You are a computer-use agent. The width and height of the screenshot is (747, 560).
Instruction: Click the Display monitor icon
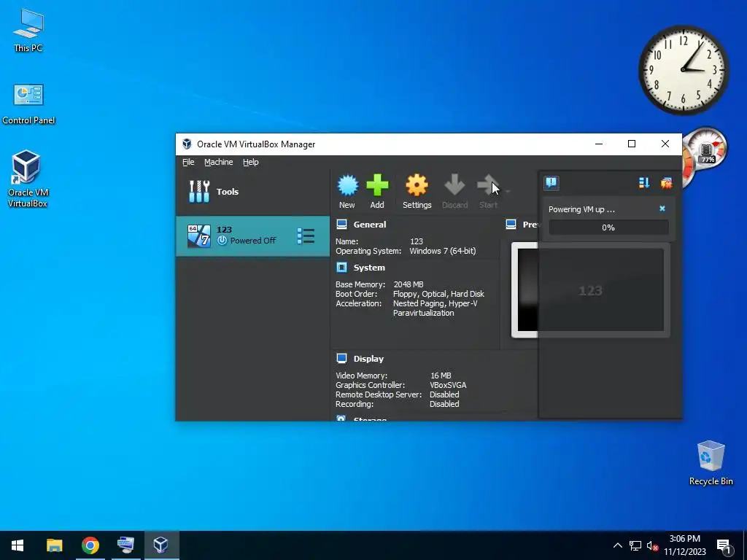(x=341, y=359)
